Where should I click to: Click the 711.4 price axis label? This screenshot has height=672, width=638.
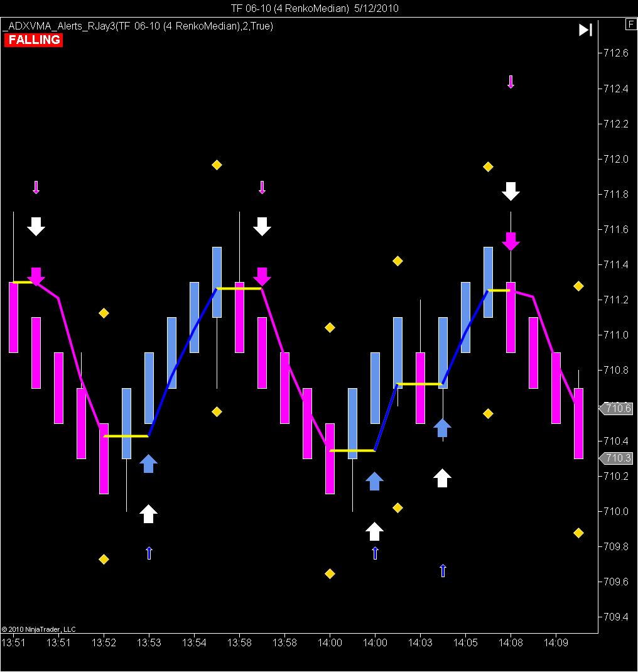(x=616, y=265)
